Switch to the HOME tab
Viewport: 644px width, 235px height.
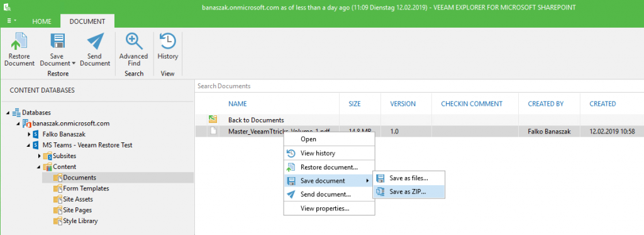pos(42,21)
